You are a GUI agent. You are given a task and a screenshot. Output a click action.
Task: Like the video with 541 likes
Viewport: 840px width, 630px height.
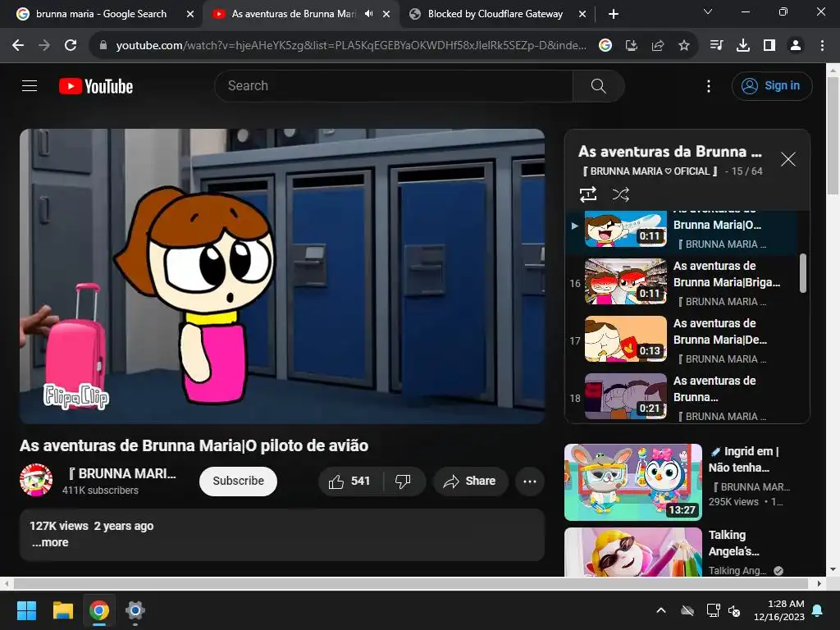coord(349,481)
